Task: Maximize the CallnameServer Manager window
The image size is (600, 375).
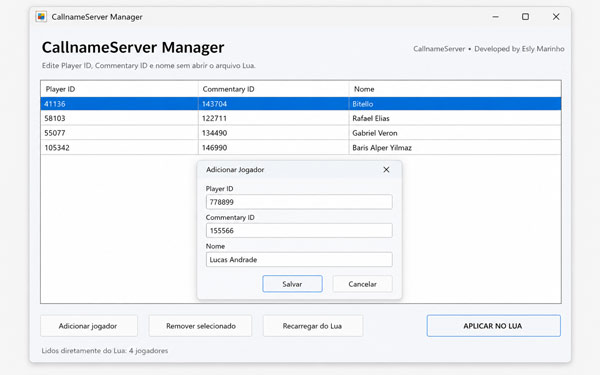Action: [525, 16]
